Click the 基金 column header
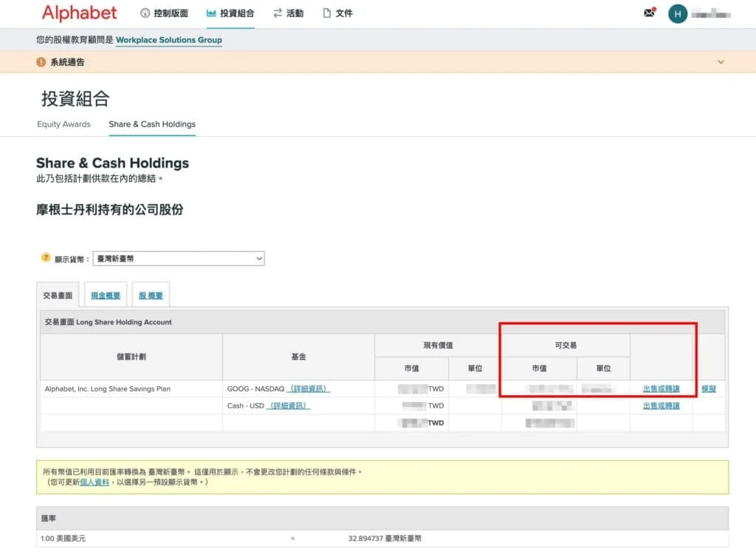The image size is (756, 560). click(x=298, y=357)
